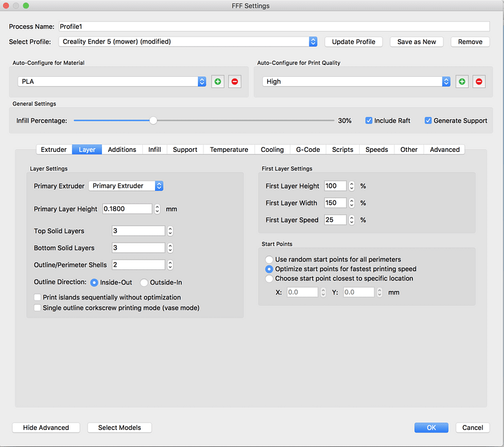Switch to the Advanced tab
Viewport: 504px width, 447px height.
(x=445, y=149)
